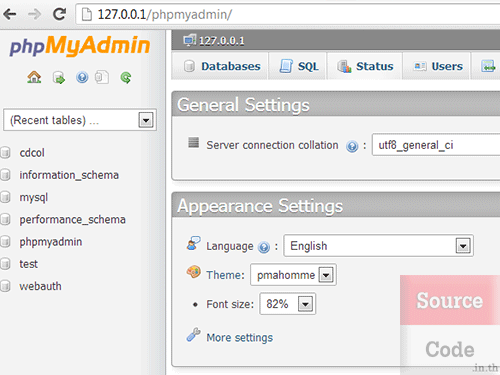Open the utf8_general_ci collation dropdown
This screenshot has height=375, width=500.
coord(436,145)
